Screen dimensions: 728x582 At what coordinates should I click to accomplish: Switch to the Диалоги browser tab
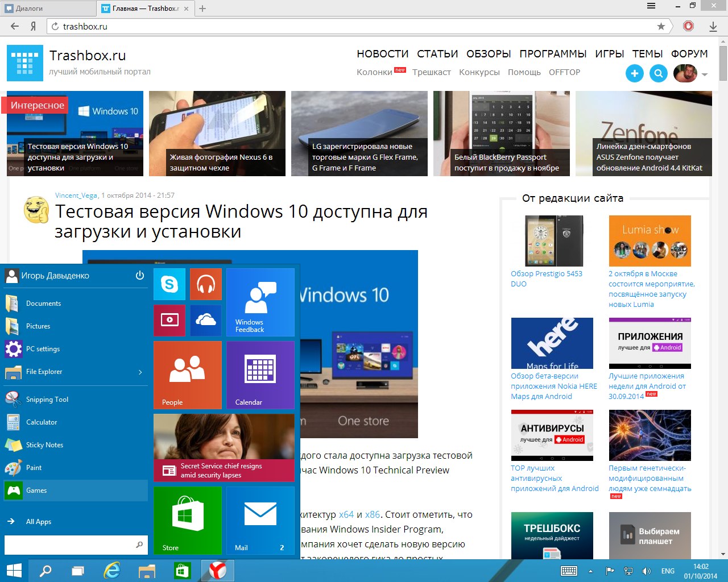coord(48,9)
